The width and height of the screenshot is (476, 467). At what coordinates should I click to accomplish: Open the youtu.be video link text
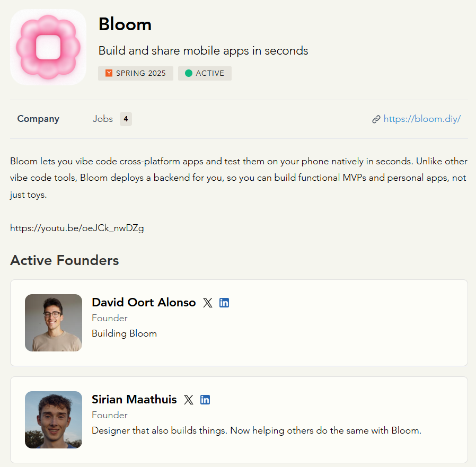point(77,228)
